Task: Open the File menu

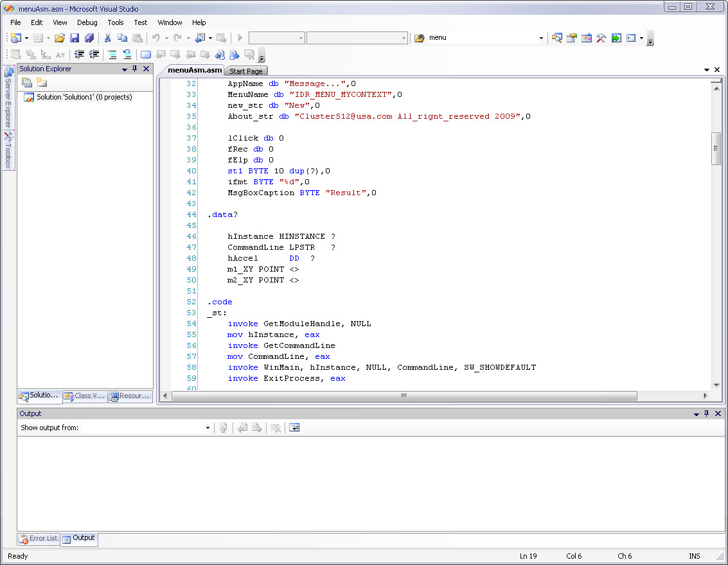Action: click(15, 22)
